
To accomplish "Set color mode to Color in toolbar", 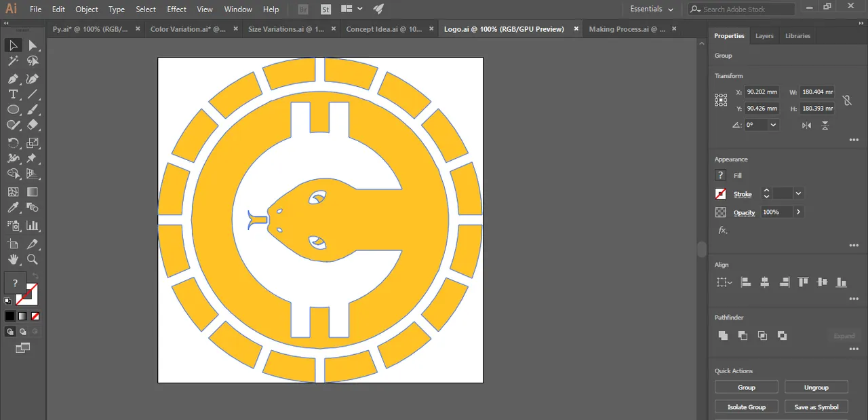I will click(10, 316).
